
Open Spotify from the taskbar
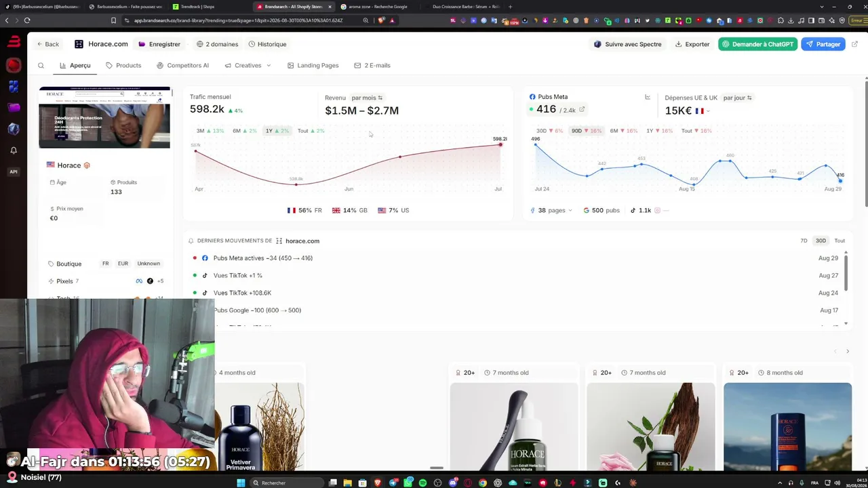tap(422, 483)
